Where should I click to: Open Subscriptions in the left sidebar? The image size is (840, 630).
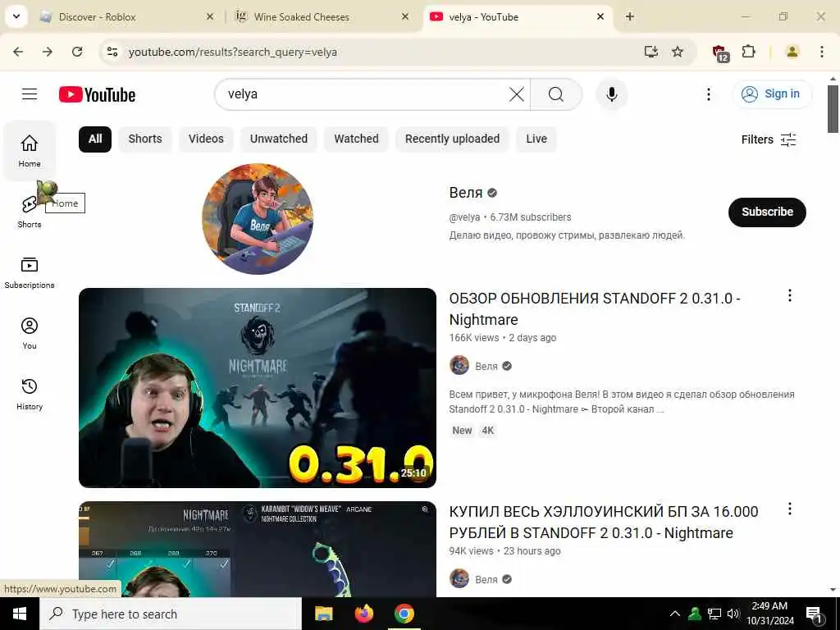pyautogui.click(x=30, y=272)
